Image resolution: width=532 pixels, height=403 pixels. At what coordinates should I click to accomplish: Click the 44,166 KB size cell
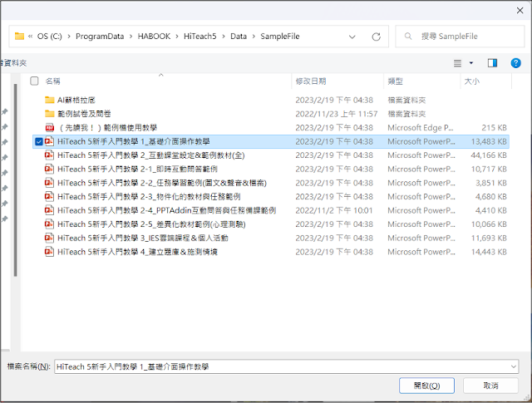coord(489,155)
